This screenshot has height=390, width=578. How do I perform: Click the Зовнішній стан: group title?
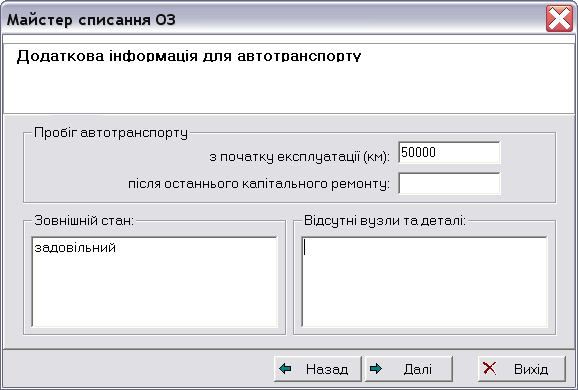[x=84, y=220]
